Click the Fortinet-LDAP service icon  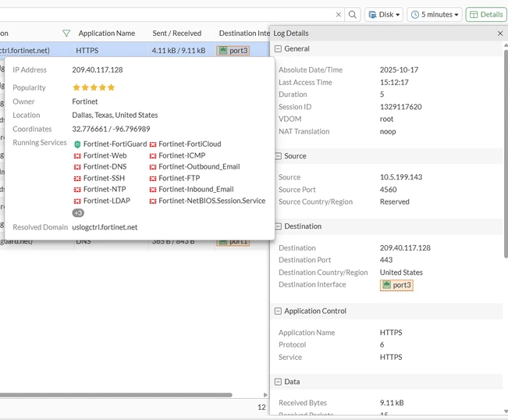point(77,201)
